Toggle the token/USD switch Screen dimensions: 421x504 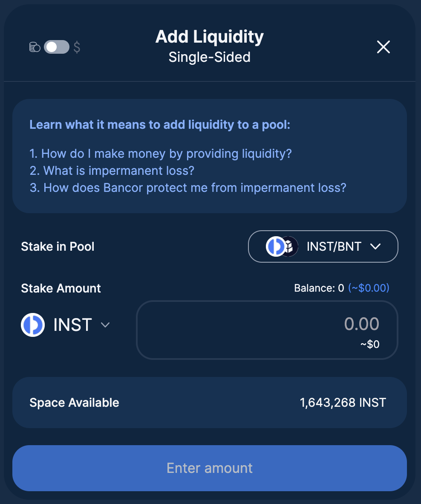tap(57, 47)
